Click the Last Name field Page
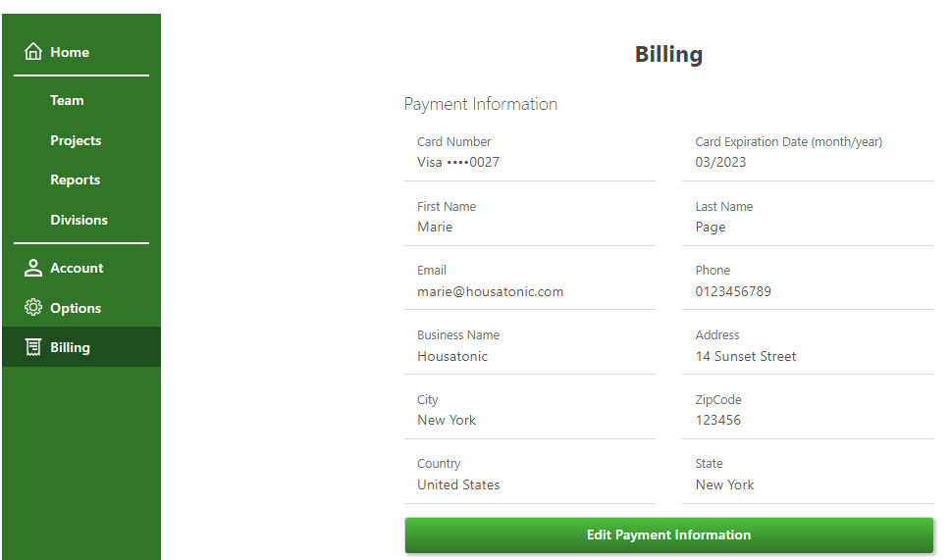The image size is (952, 560). [x=808, y=217]
